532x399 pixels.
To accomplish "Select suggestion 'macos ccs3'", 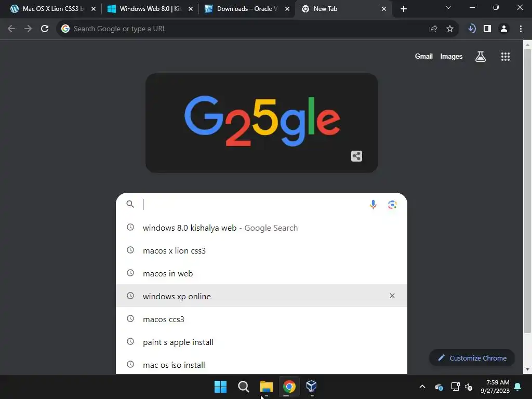I will click(x=261, y=319).
